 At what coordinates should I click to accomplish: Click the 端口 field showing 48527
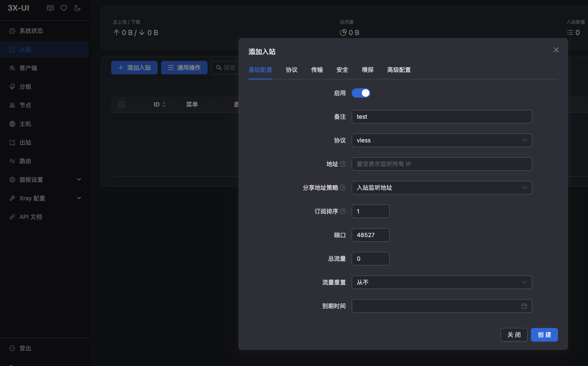(x=371, y=235)
